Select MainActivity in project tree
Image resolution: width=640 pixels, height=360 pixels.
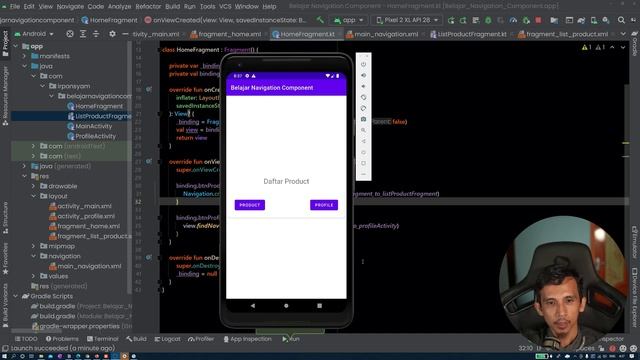89,126
